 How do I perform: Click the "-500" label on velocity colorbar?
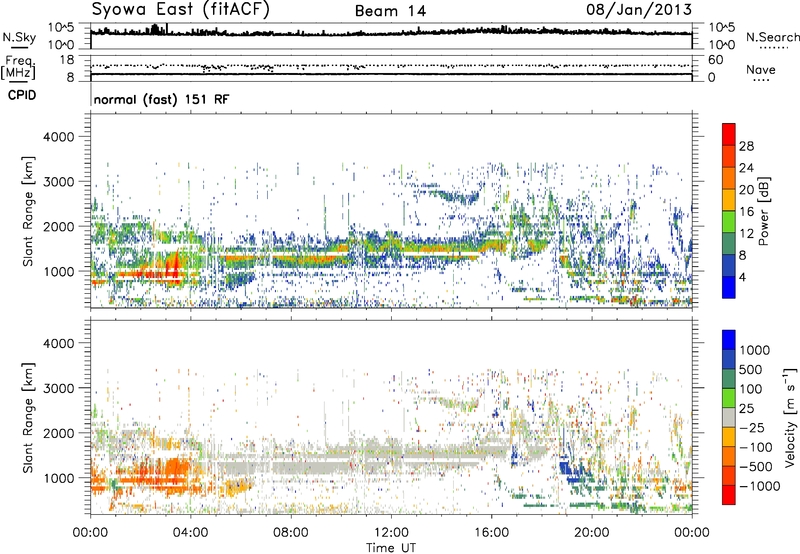(756, 467)
